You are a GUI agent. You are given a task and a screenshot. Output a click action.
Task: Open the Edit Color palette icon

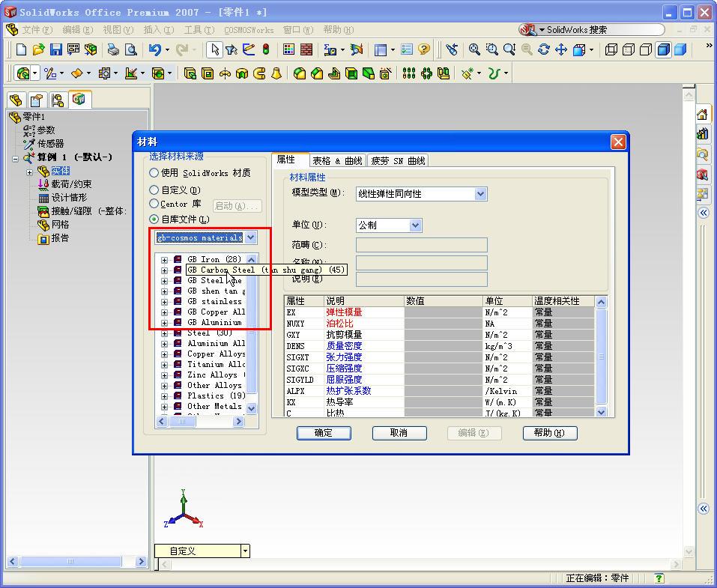coord(288,49)
